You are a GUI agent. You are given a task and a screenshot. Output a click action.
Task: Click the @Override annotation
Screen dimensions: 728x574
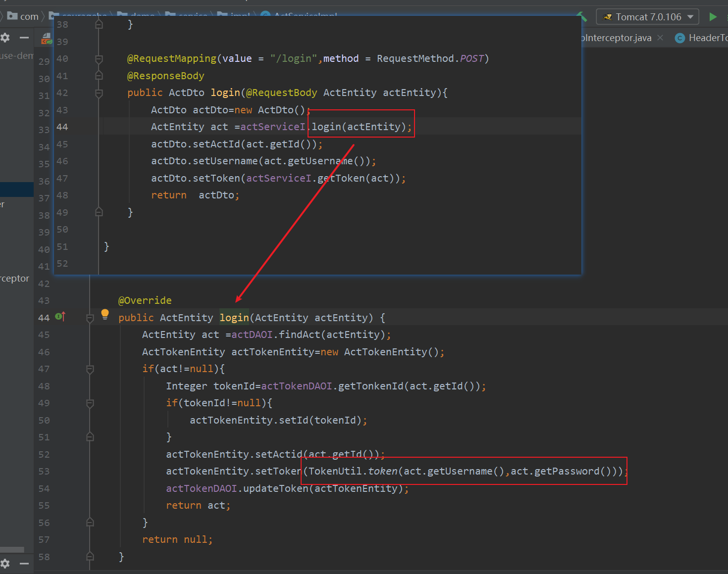point(145,300)
